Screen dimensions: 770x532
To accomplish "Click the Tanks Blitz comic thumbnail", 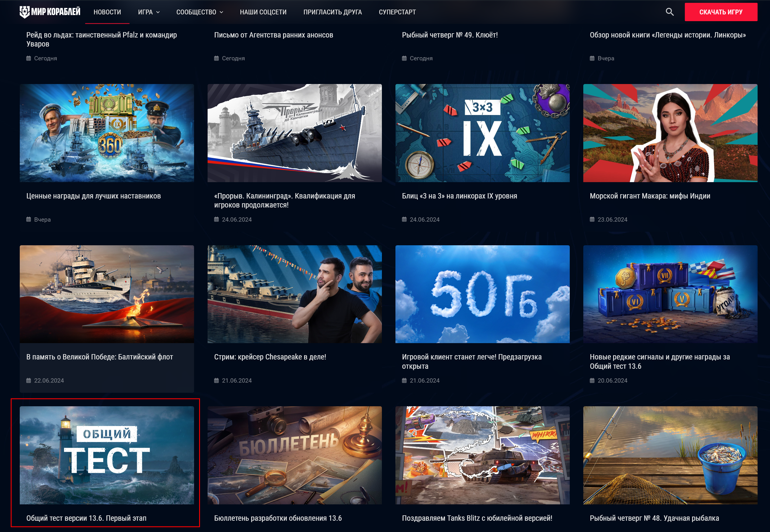I will 483,455.
